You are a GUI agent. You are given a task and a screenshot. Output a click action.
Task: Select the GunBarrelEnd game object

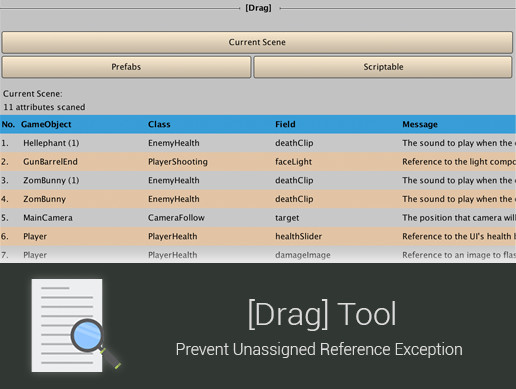(x=50, y=162)
